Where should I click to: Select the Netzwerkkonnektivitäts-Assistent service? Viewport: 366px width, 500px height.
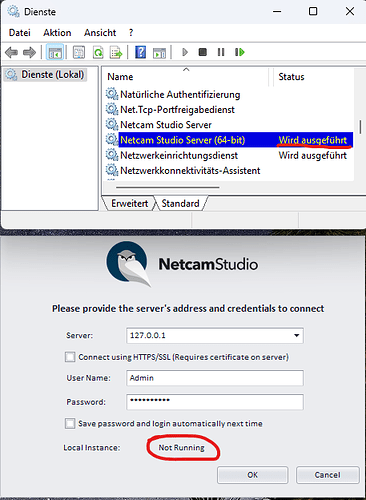click(190, 171)
